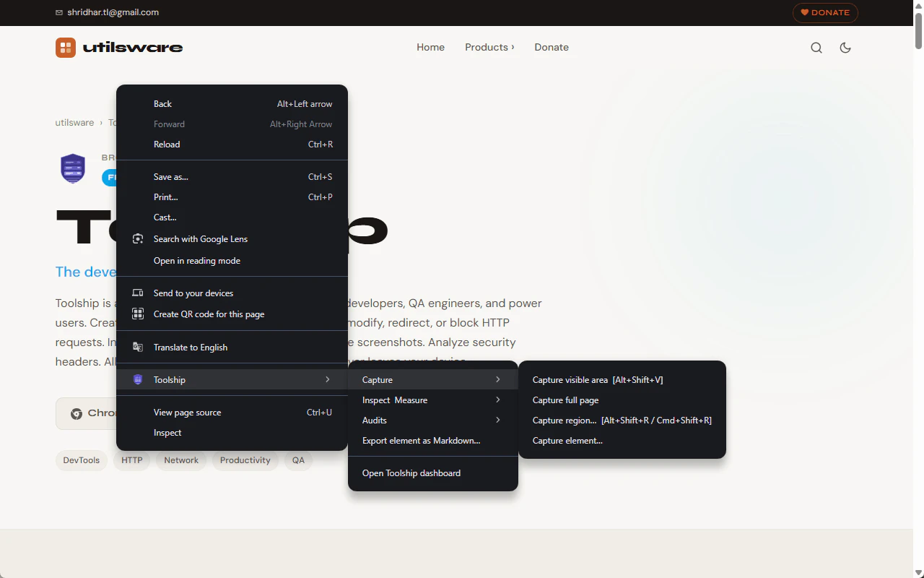The image size is (924, 578).
Task: Click the Send to your devices icon
Action: (138, 293)
